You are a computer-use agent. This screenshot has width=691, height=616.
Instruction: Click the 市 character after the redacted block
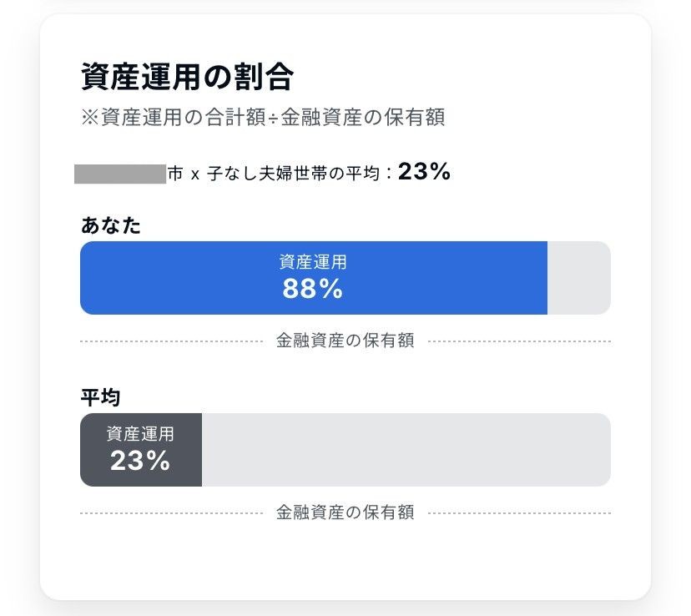pos(176,174)
